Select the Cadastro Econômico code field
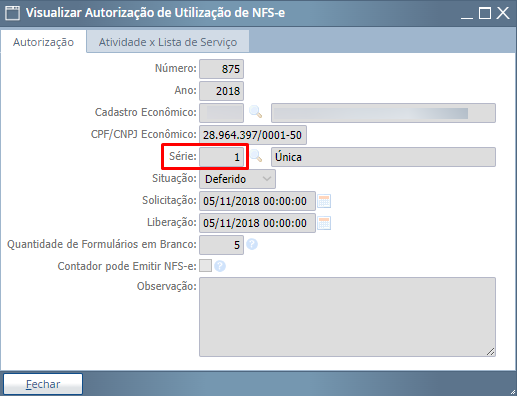The image size is (517, 396). tap(221, 113)
